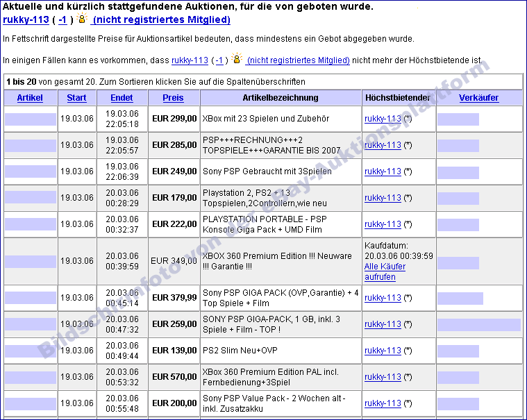This screenshot has height=420, width=527.
Task: Open rukky-113 bidder link in PSP+++RECHNUNG row
Action: tap(383, 145)
